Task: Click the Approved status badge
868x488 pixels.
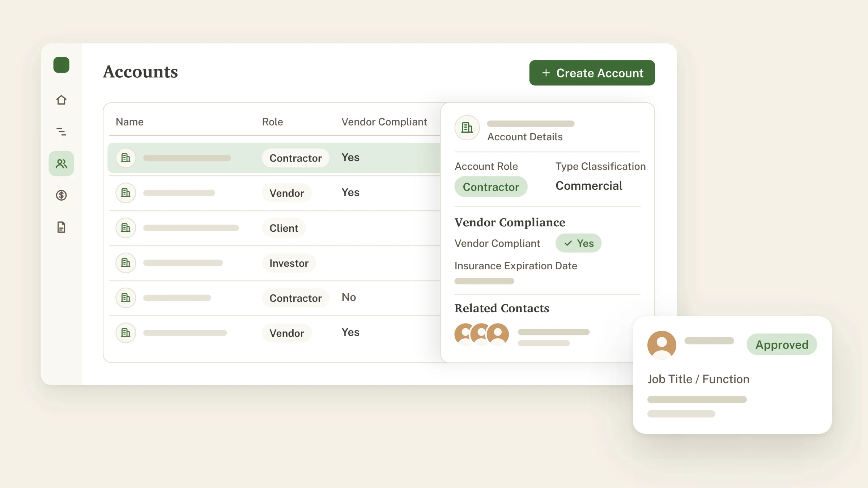Action: coord(782,344)
